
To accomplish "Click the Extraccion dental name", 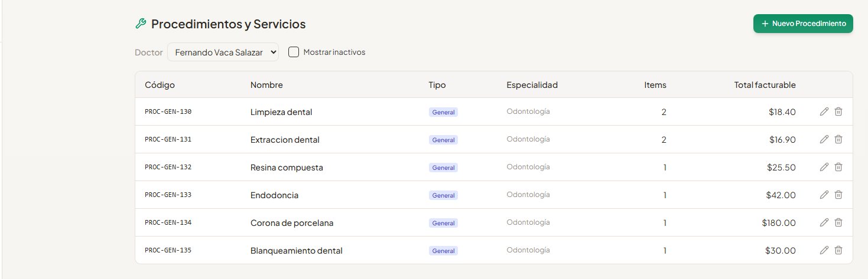I will click(285, 140).
